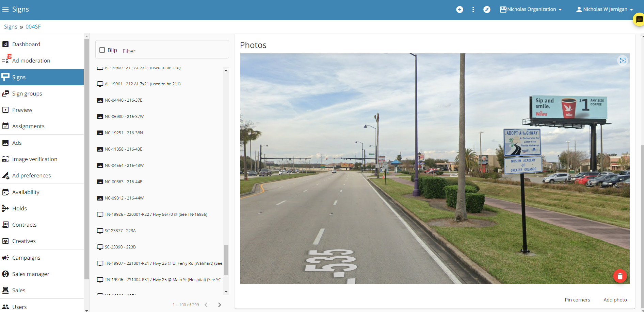Image resolution: width=644 pixels, height=312 pixels.
Task: Open the Nicholas W Jernigan user menu
Action: click(x=605, y=10)
